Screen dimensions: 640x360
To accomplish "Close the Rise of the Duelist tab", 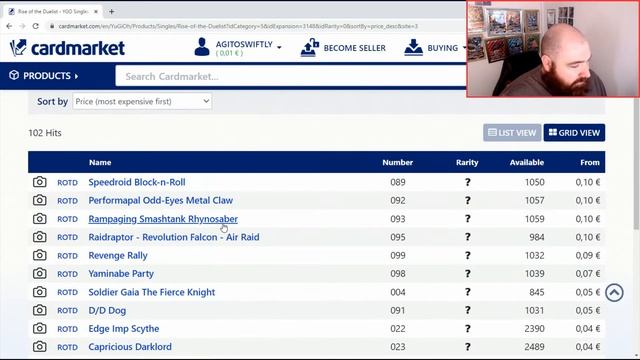I will [96, 11].
